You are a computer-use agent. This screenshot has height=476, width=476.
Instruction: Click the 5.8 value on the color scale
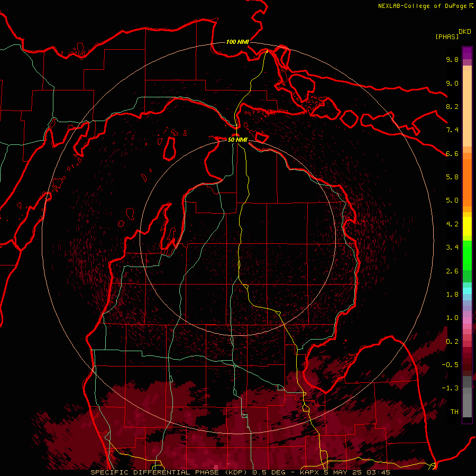452,177
